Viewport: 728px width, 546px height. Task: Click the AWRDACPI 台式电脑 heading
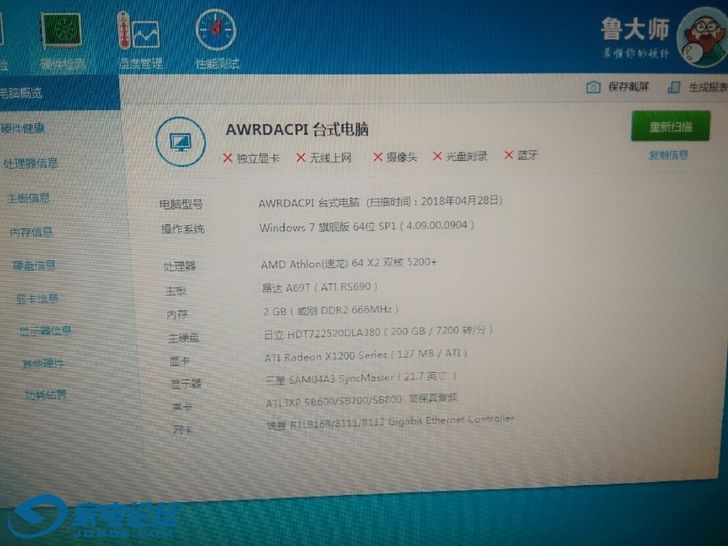point(297,129)
